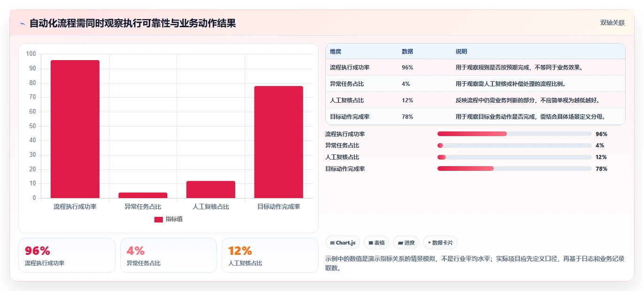Click the lightning icon beside the title

22,23
